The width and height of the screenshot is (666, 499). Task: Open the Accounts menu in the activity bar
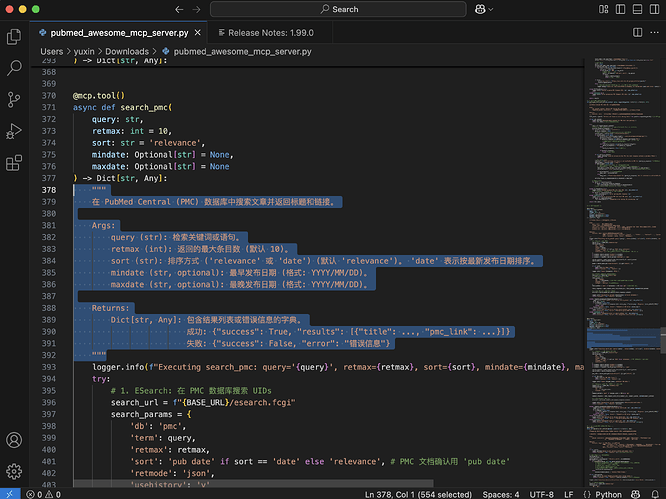click(x=14, y=440)
